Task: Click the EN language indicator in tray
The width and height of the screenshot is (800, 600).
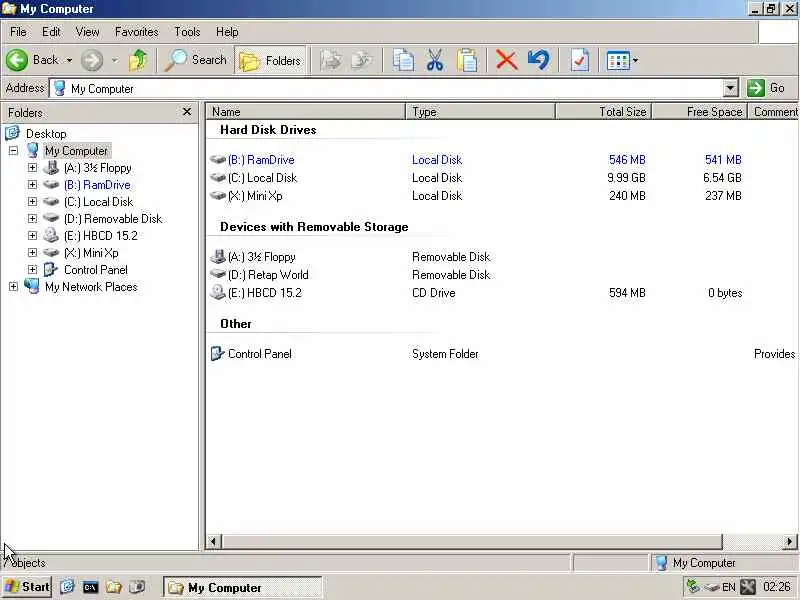Action: pyautogui.click(x=729, y=587)
